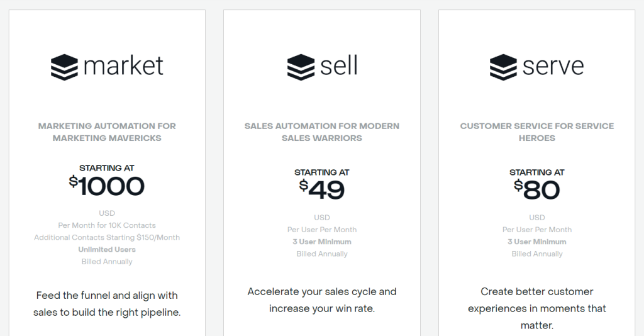Click 'Feed the funnel and align with sales' description
The image size is (644, 336).
click(x=107, y=304)
